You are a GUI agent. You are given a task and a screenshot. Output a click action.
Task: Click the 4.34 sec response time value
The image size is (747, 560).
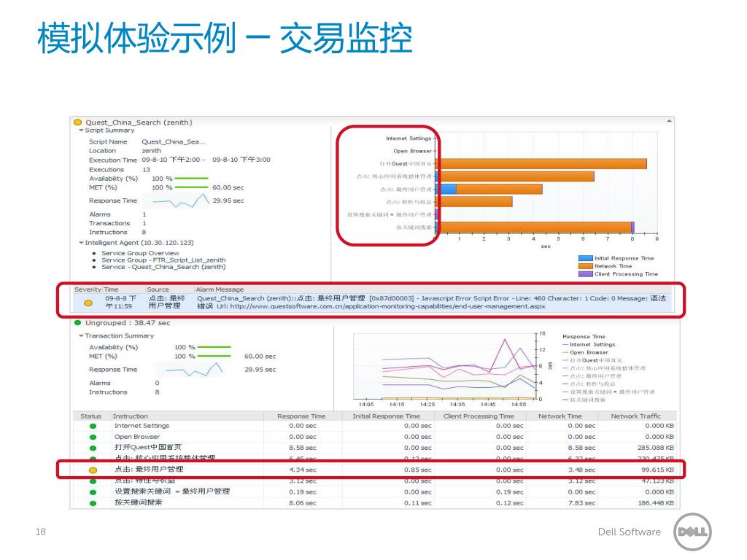(303, 470)
